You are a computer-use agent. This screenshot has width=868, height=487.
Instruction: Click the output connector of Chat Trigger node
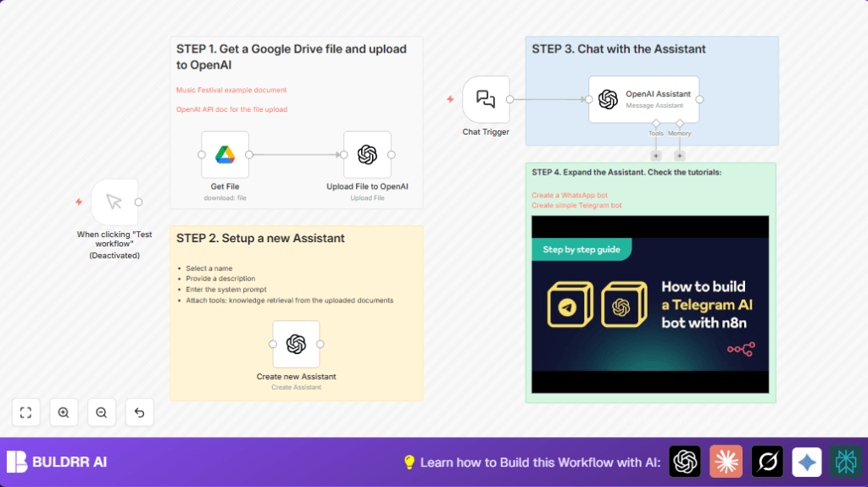click(509, 100)
